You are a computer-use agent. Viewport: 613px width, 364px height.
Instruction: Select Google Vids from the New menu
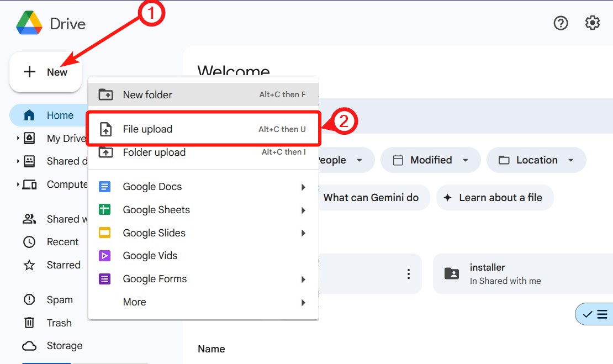click(x=150, y=256)
